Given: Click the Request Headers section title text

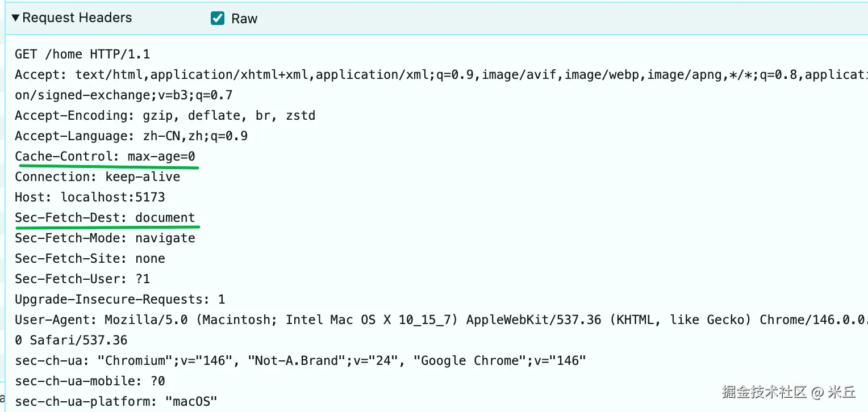Looking at the screenshot, I should point(77,18).
